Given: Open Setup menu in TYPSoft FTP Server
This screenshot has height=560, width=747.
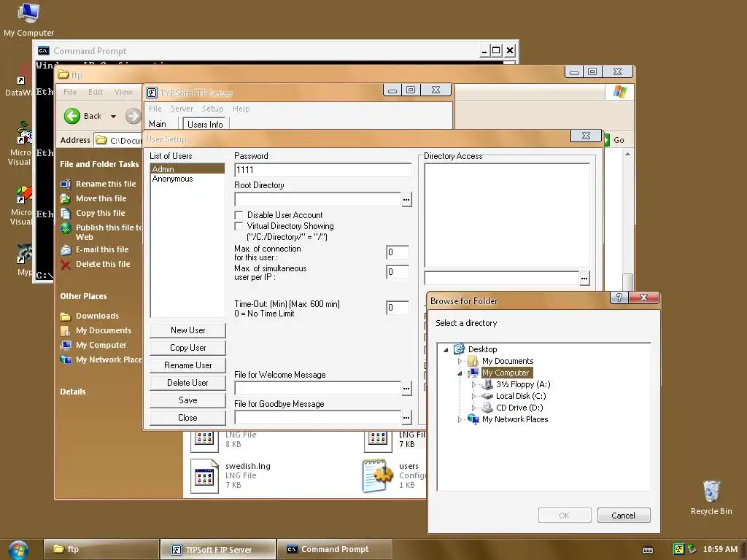Looking at the screenshot, I should pyautogui.click(x=212, y=109).
